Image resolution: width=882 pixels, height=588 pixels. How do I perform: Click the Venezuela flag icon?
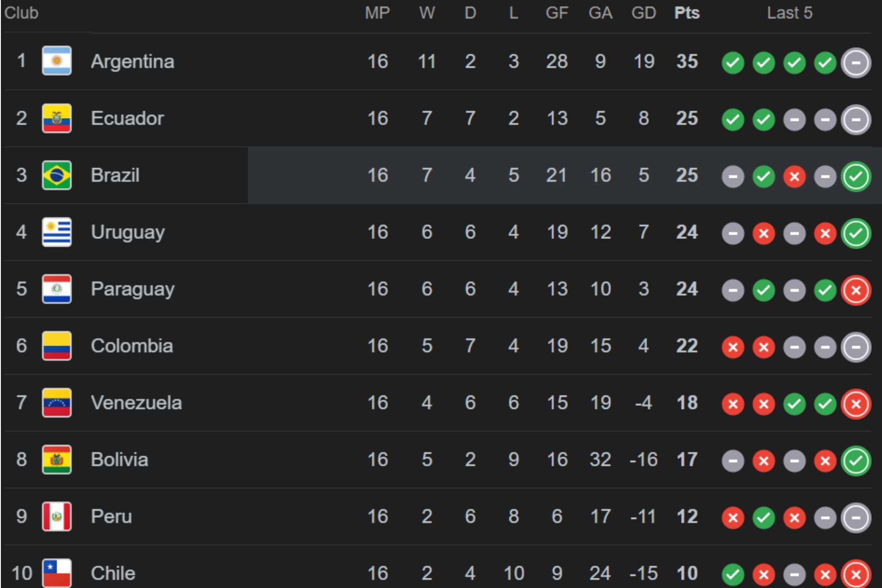[x=57, y=403]
